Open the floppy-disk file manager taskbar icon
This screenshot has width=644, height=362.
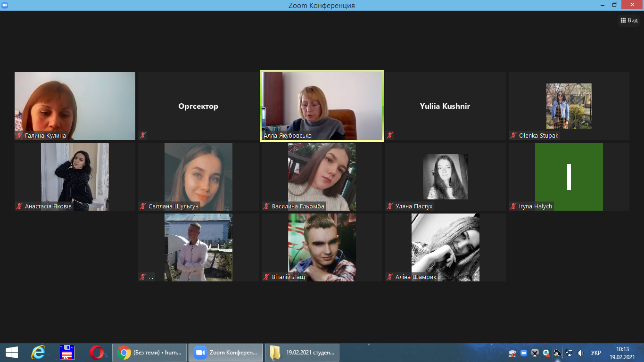click(x=67, y=353)
